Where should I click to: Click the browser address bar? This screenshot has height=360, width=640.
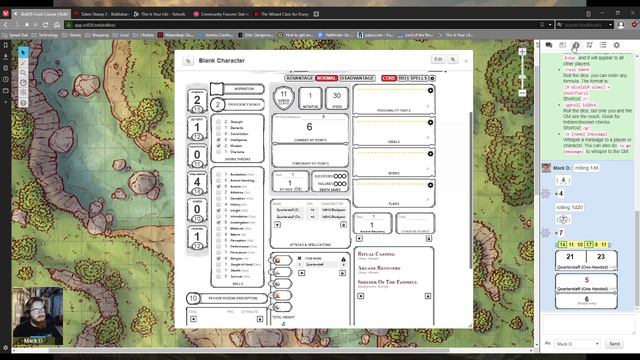click(x=301, y=25)
